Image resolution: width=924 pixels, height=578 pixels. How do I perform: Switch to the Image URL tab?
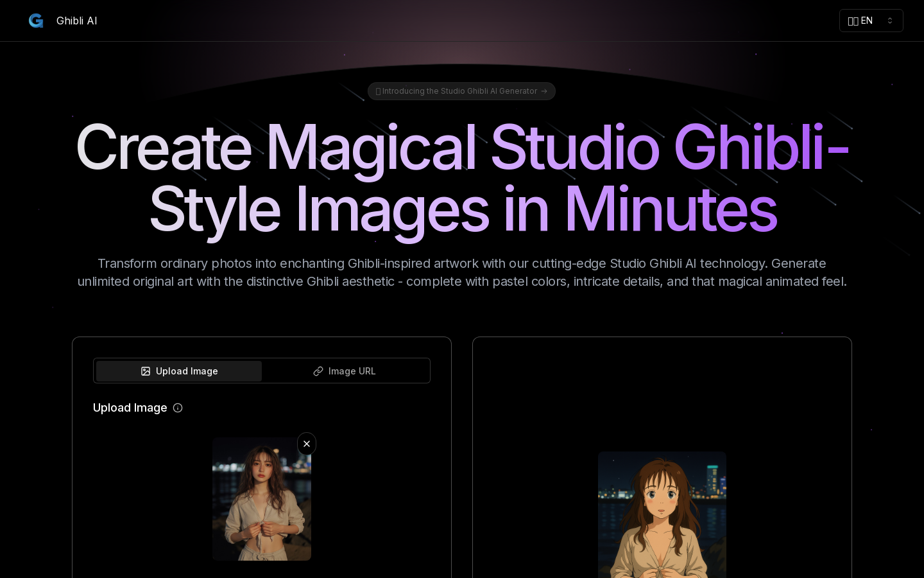pyautogui.click(x=345, y=371)
